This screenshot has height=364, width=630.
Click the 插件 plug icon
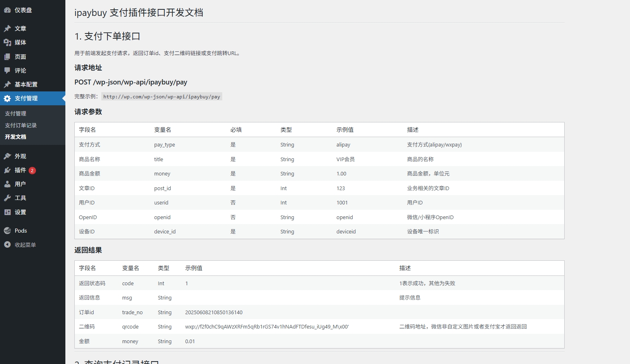(7, 170)
